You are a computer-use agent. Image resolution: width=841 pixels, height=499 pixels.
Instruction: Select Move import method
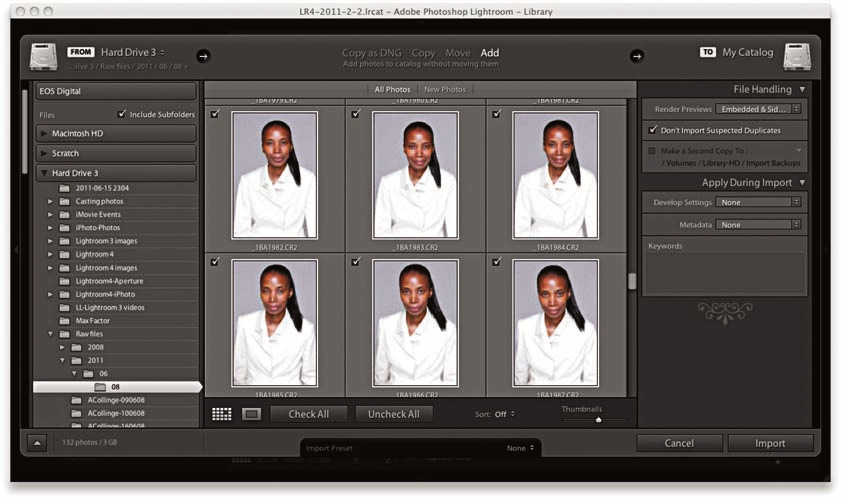(x=458, y=53)
